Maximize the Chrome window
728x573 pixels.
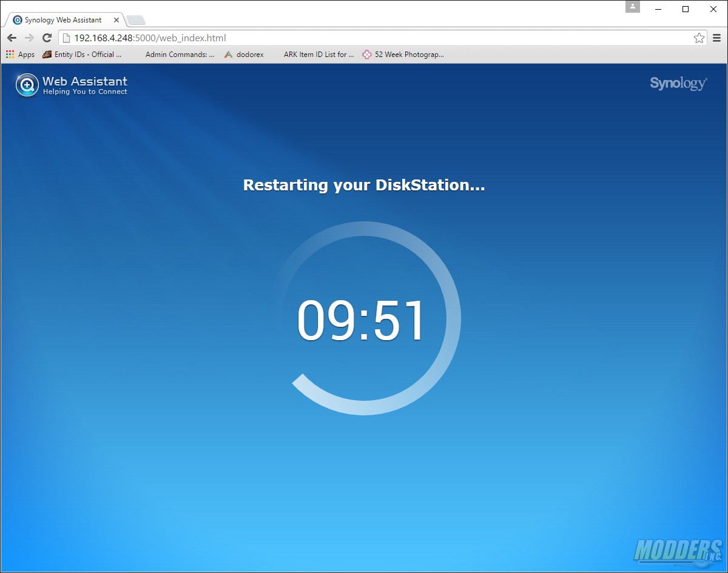pos(686,9)
